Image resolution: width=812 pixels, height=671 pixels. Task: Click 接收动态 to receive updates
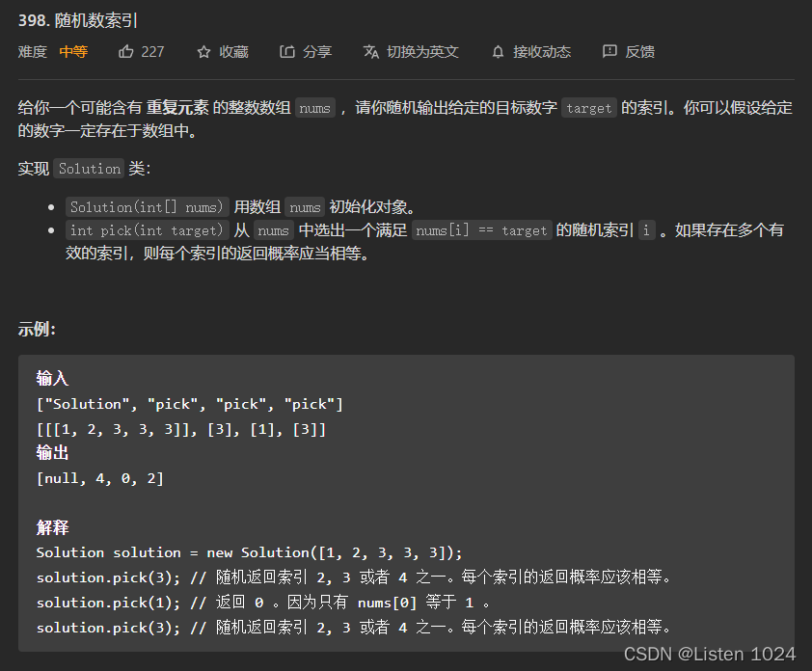(x=542, y=52)
